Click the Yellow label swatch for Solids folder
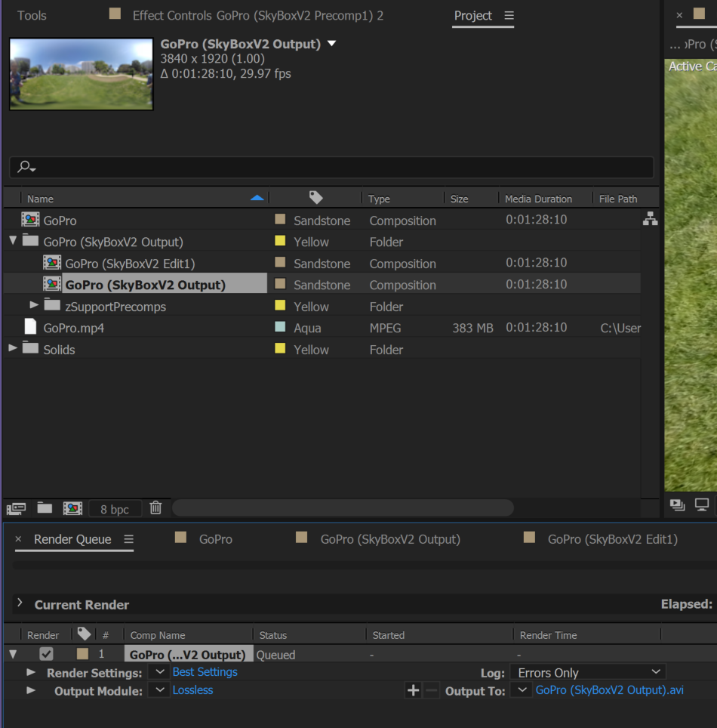This screenshot has height=728, width=717. pyautogui.click(x=280, y=348)
